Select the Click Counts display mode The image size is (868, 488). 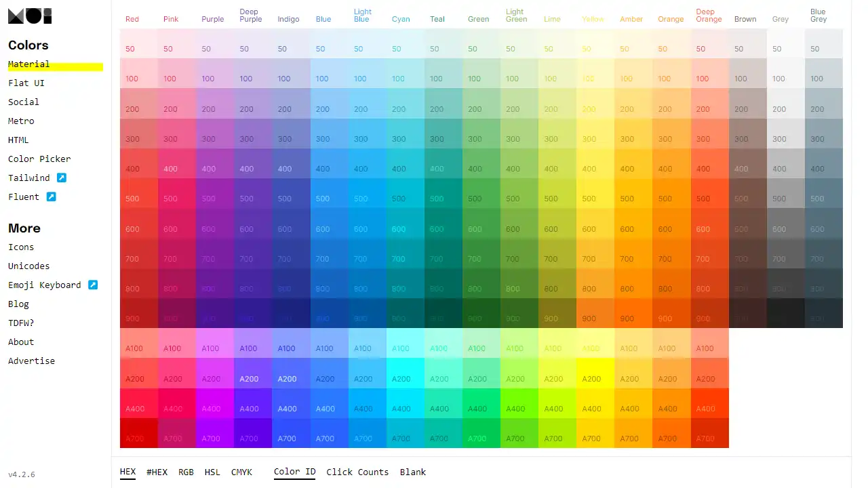pos(357,472)
